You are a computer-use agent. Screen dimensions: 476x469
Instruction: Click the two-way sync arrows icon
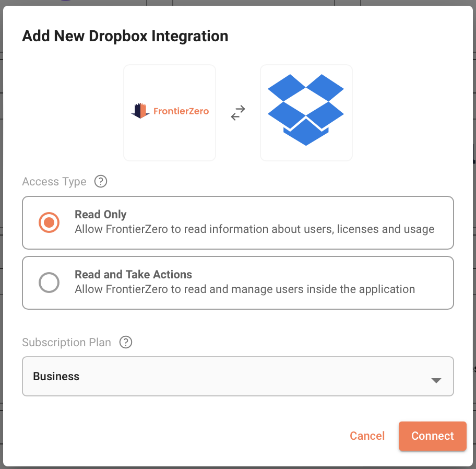click(238, 113)
